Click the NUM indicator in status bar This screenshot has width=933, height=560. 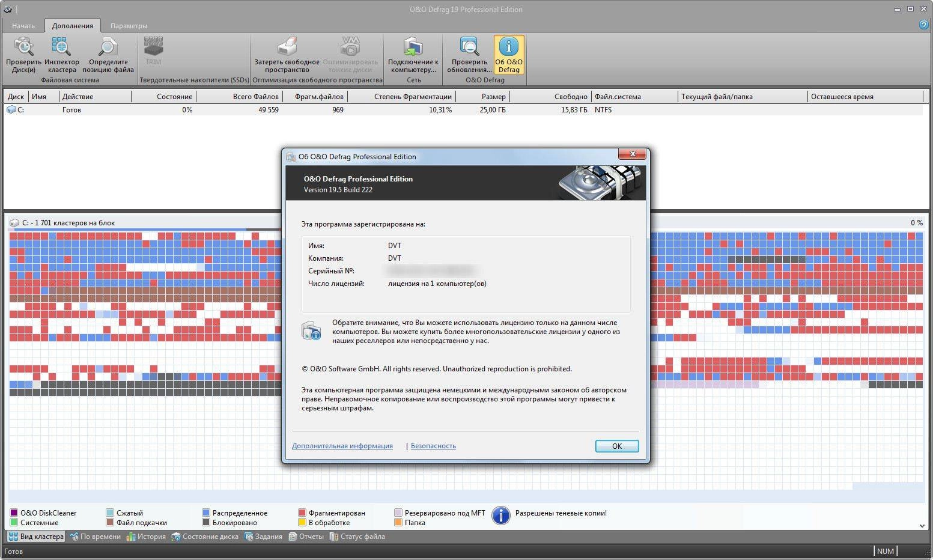pos(885,551)
